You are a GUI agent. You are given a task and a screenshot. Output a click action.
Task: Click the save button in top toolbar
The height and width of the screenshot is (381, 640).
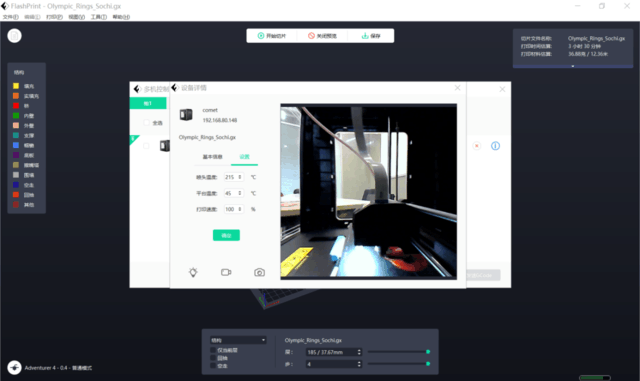(371, 36)
